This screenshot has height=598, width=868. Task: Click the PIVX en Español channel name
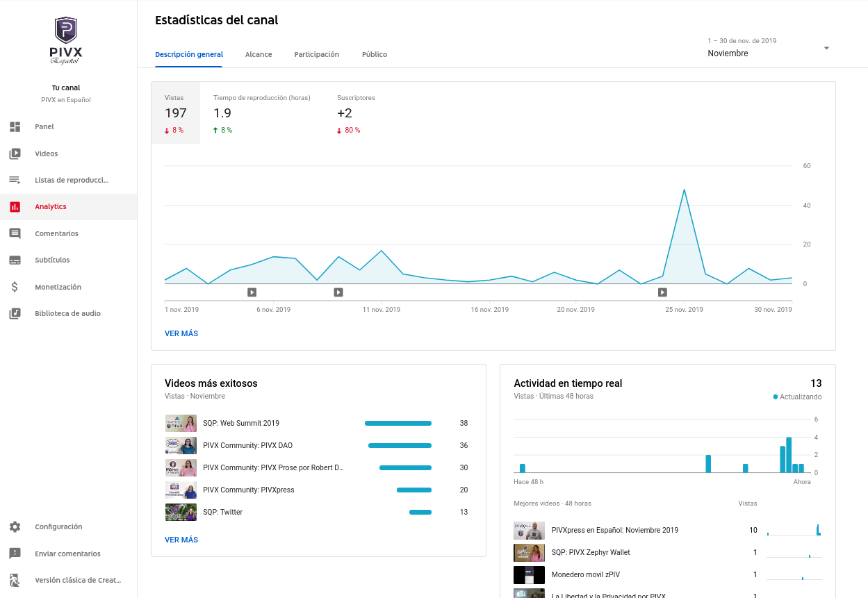point(66,99)
